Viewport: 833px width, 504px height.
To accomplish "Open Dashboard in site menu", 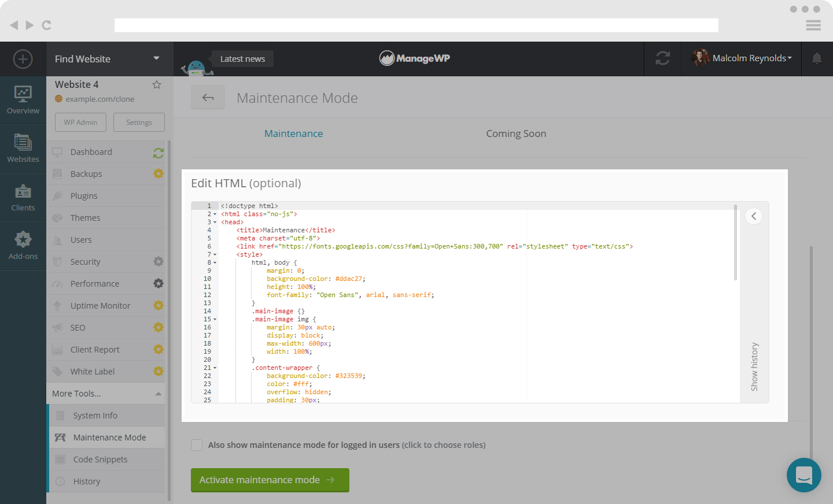I will point(91,152).
